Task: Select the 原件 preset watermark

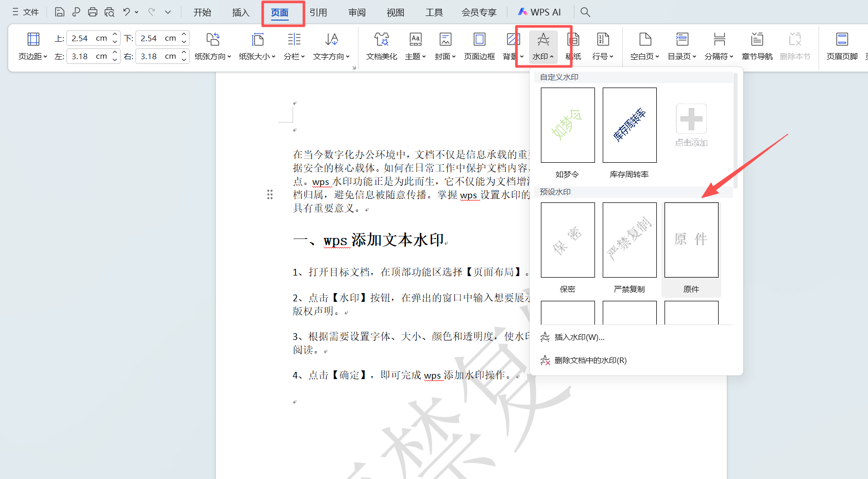Action: pos(691,240)
